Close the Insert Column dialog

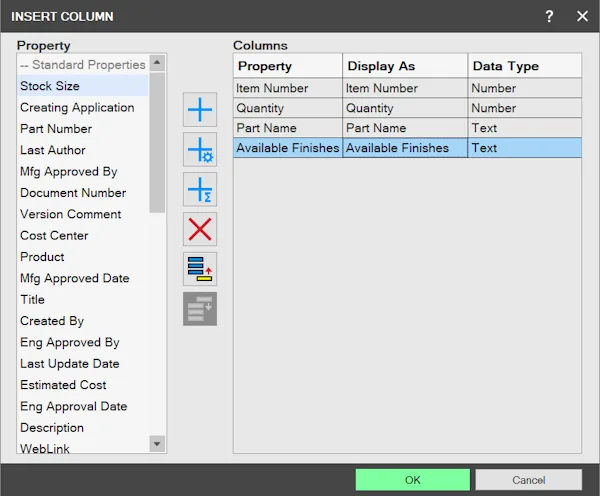(582, 16)
